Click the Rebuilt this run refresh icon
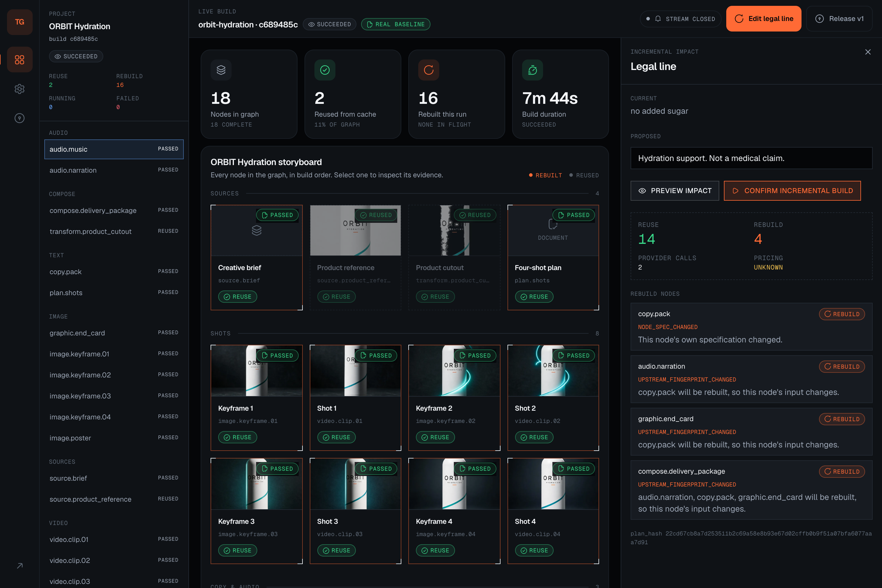This screenshot has height=588, width=882. [429, 70]
